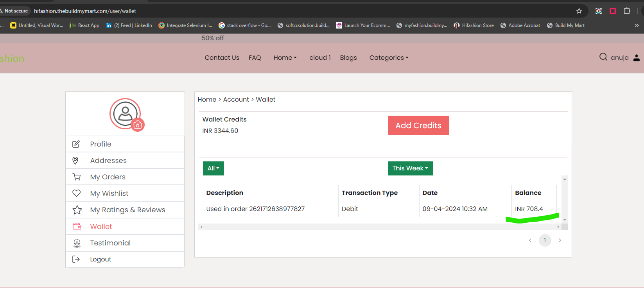This screenshot has height=288, width=644.
Task: Click the anuja username in header
Action: (619, 57)
